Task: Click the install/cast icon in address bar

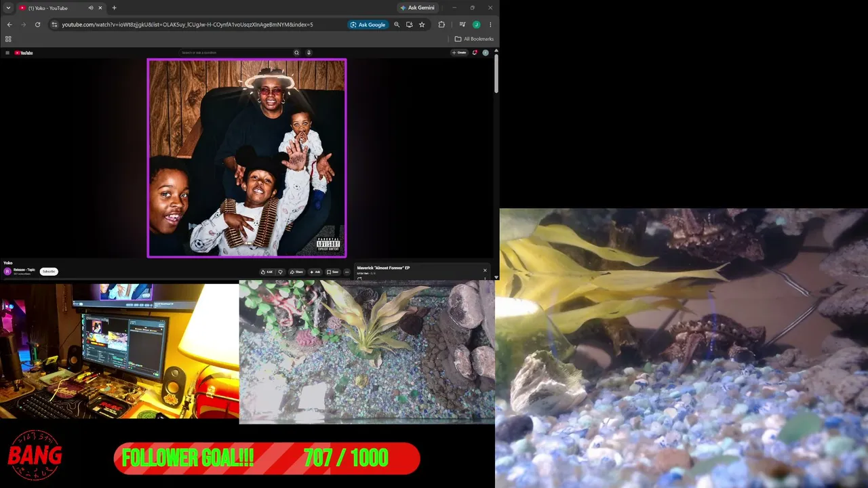Action: [409, 24]
